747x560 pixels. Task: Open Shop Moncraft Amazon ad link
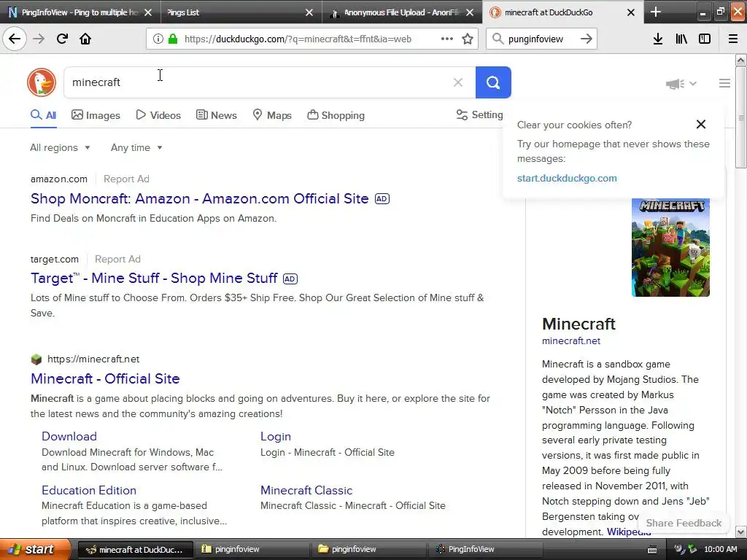pyautogui.click(x=200, y=198)
